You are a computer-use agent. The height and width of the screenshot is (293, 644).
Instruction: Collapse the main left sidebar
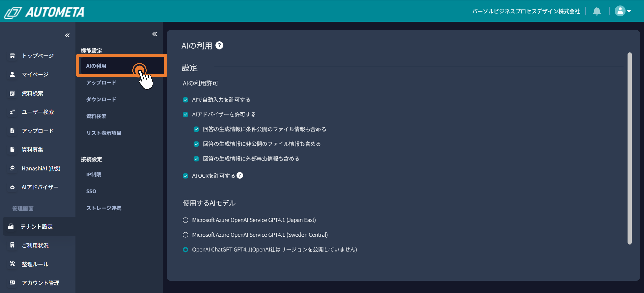pyautogui.click(x=67, y=35)
